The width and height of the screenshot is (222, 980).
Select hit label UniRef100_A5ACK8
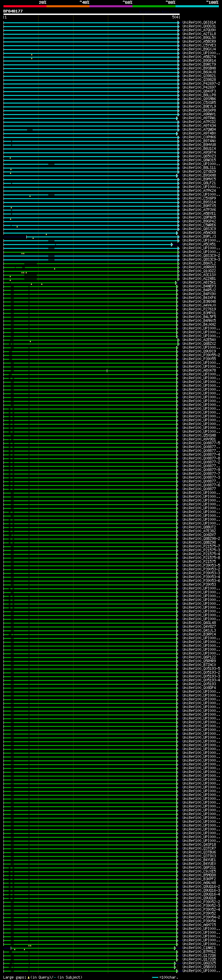tap(199, 233)
